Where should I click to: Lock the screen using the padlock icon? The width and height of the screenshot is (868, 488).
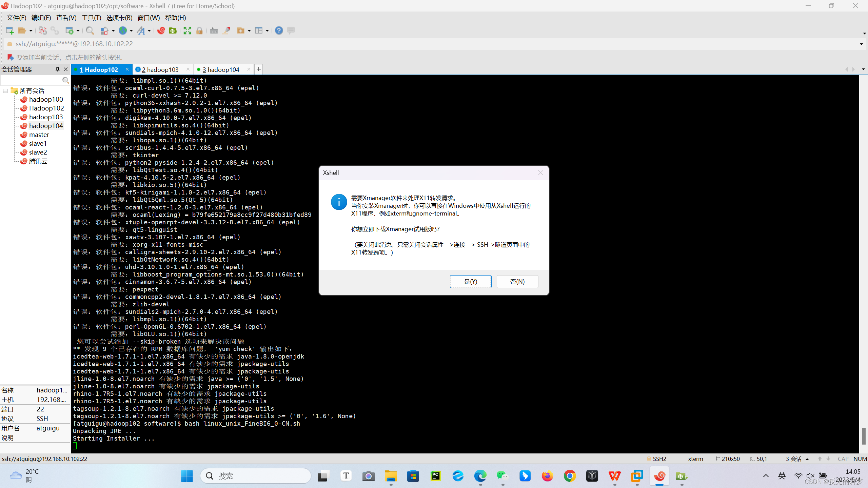199,30
